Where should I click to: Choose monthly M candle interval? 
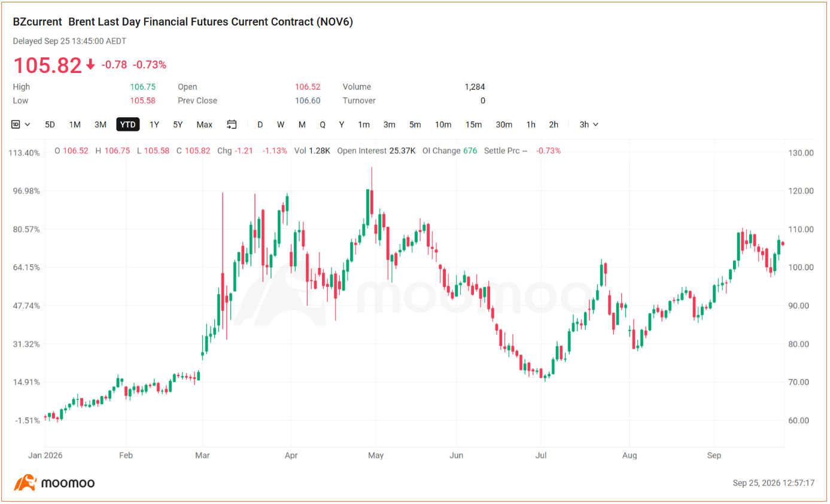(302, 124)
